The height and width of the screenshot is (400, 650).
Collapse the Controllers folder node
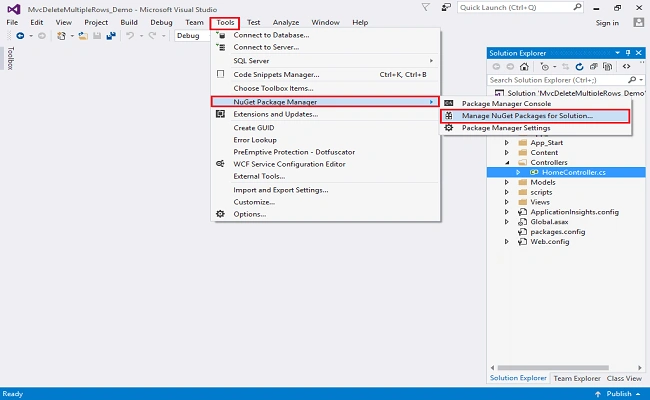(507, 162)
